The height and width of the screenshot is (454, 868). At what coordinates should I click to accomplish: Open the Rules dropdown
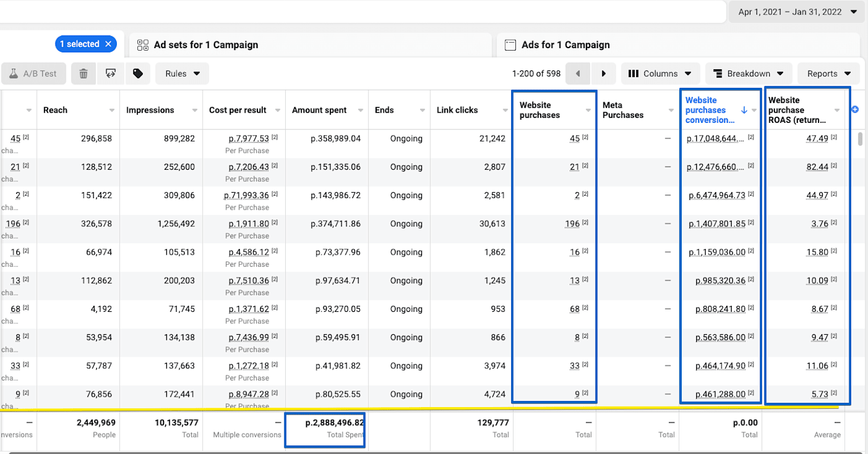[x=182, y=73]
